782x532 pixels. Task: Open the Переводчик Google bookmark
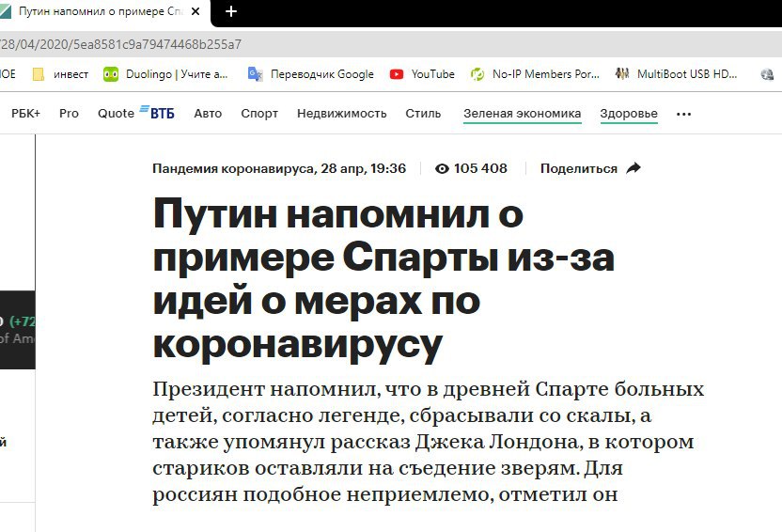pyautogui.click(x=311, y=74)
